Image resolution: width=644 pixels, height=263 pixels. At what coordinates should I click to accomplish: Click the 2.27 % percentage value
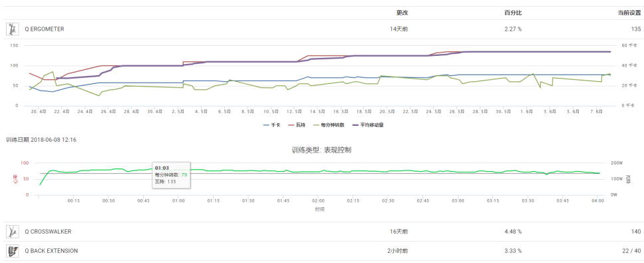(514, 29)
